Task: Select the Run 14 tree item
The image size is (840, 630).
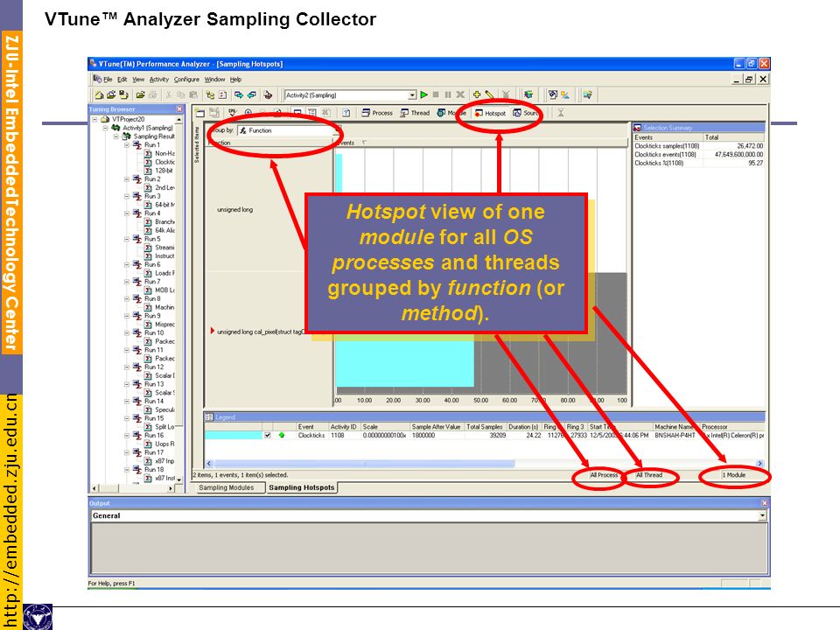Action: (x=154, y=401)
